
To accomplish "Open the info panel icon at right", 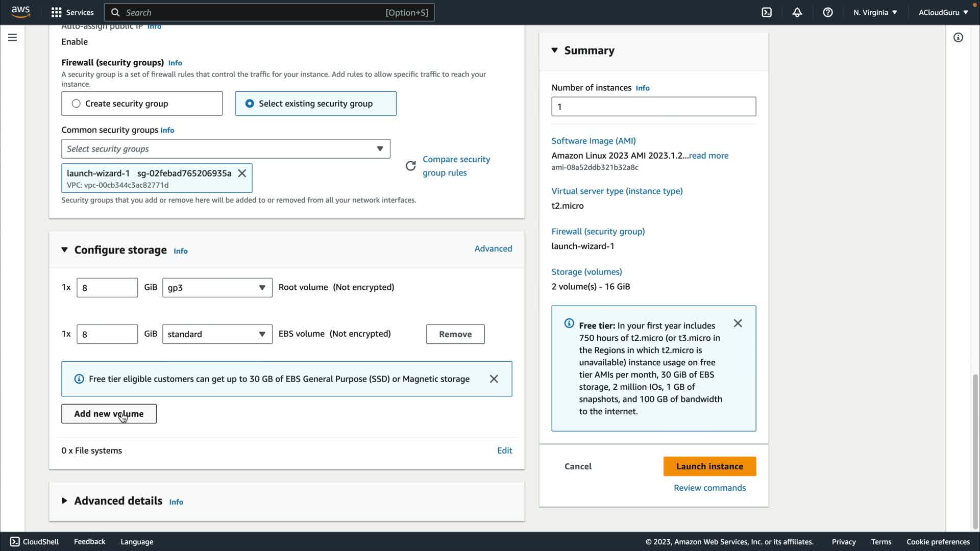I will (958, 37).
